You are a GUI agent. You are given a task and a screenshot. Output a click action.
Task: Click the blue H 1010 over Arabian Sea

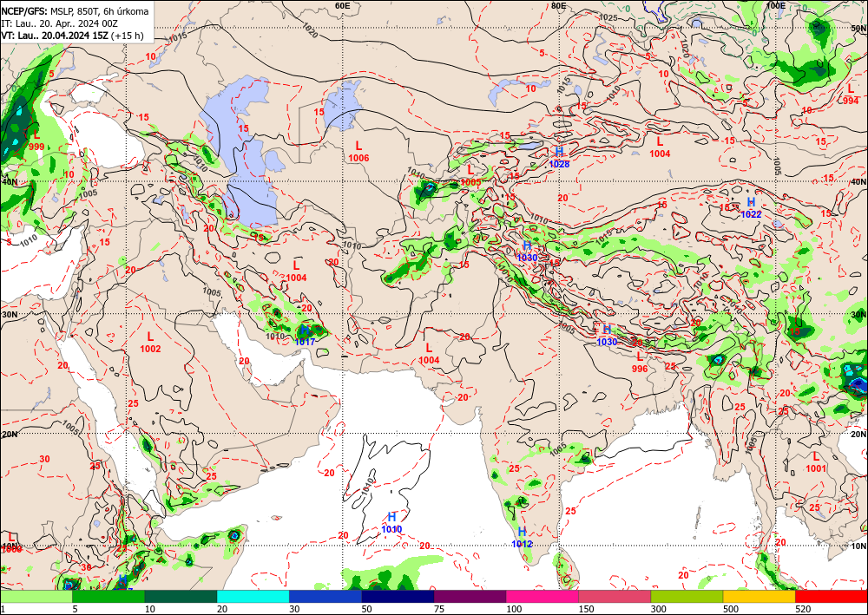click(392, 523)
